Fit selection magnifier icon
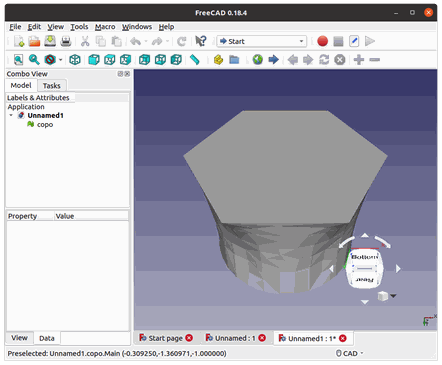 tap(34, 60)
